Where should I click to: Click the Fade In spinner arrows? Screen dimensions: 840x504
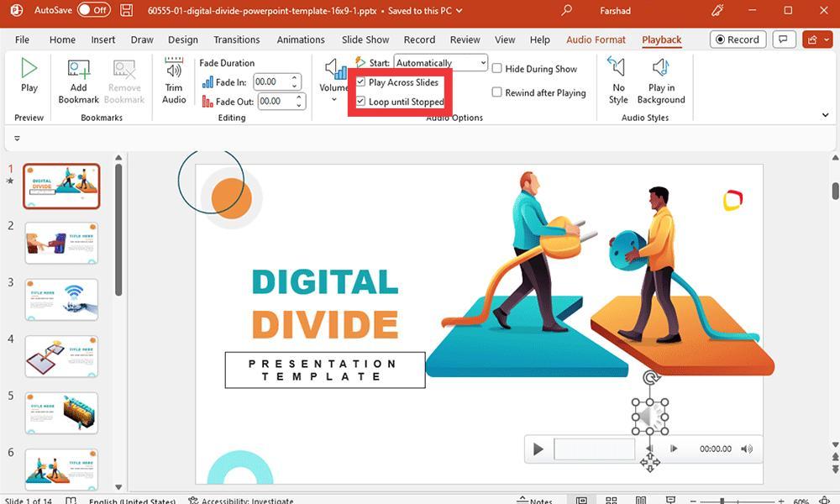(x=295, y=82)
